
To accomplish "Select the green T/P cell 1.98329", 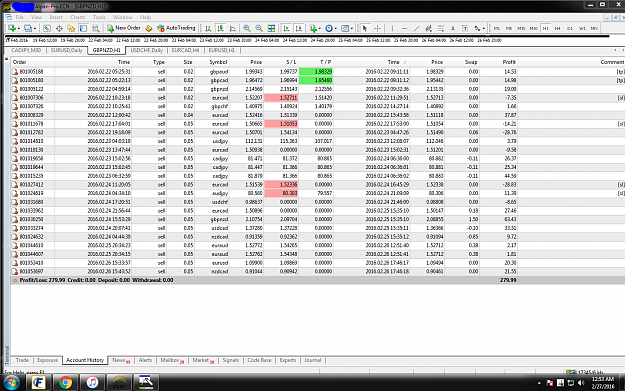I will pyautogui.click(x=316, y=72).
